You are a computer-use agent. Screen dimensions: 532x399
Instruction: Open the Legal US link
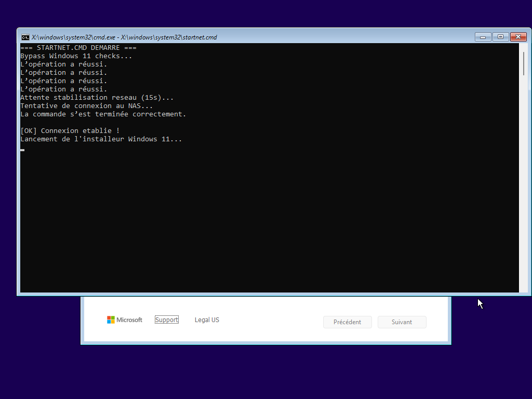(x=207, y=320)
